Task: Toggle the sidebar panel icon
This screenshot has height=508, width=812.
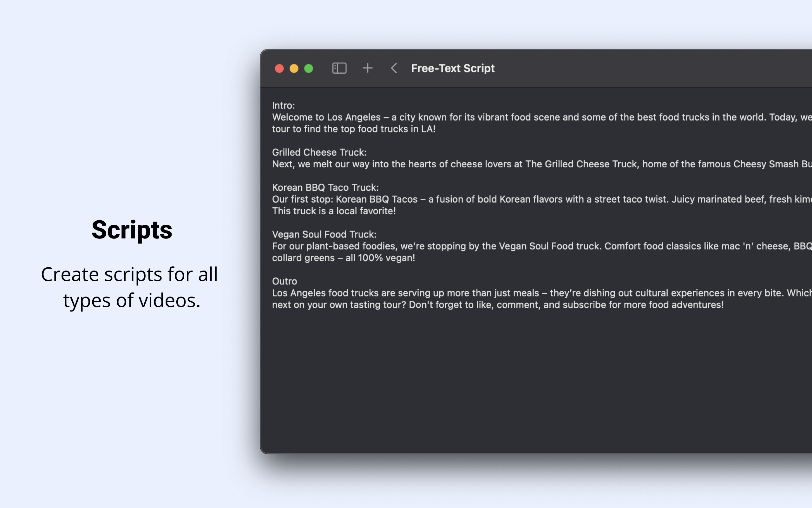Action: click(339, 68)
